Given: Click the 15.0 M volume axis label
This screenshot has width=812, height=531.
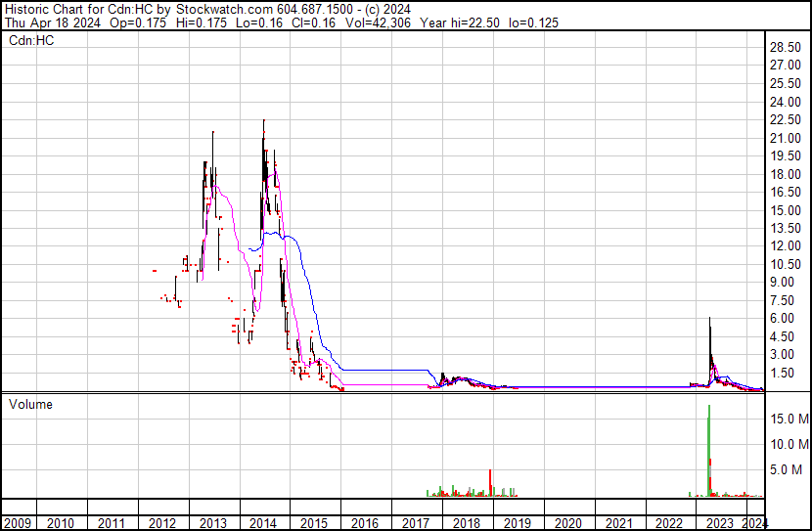Looking at the screenshot, I should click(789, 419).
